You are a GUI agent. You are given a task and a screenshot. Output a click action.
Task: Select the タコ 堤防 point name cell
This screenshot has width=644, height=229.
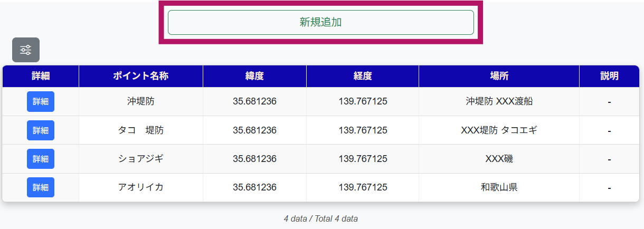[x=140, y=130]
